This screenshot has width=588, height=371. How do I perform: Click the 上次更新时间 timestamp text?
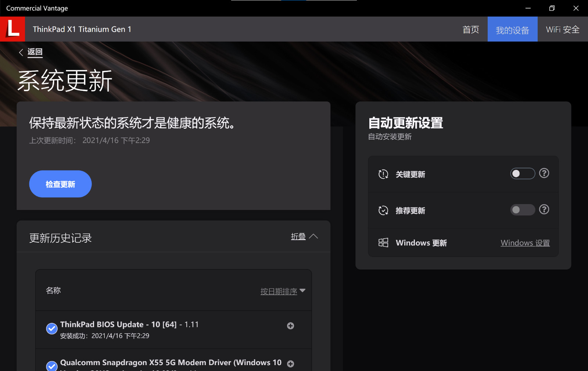click(89, 140)
